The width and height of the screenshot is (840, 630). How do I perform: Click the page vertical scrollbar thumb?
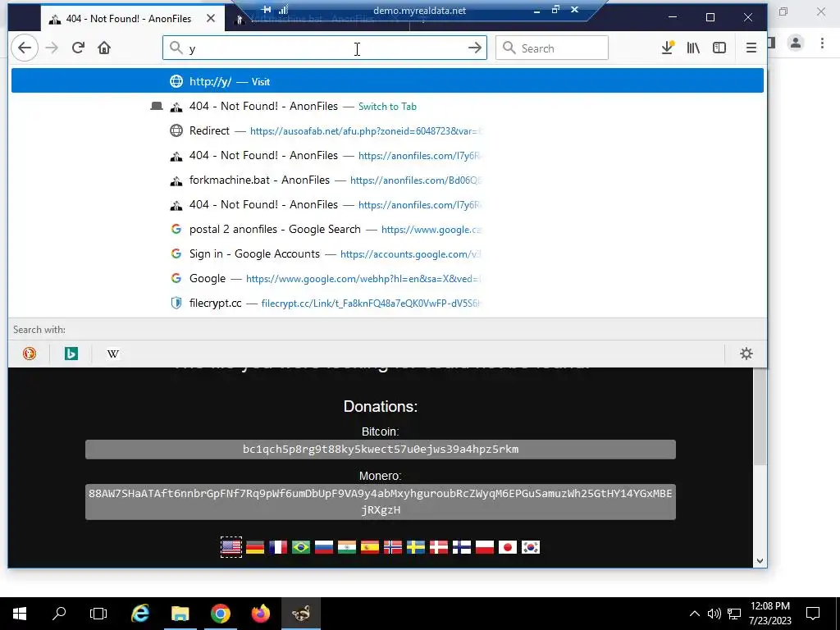click(760, 417)
